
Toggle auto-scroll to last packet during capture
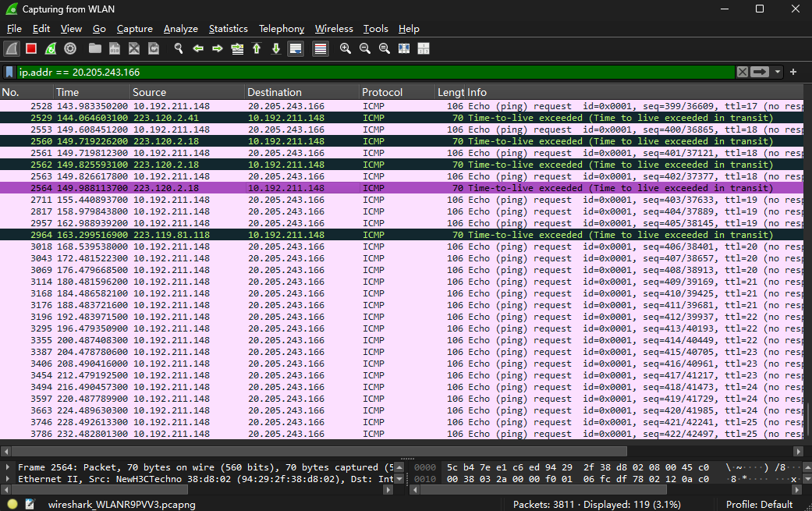point(296,48)
